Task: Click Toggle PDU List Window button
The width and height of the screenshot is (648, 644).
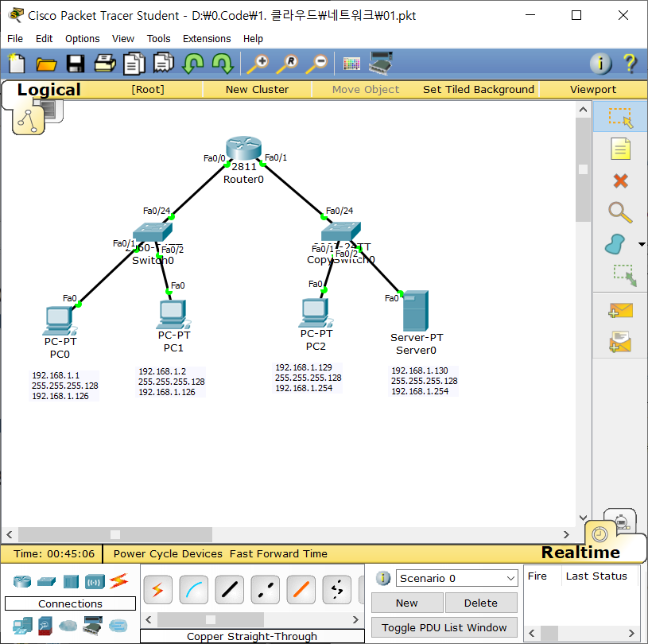Action: pos(444,627)
